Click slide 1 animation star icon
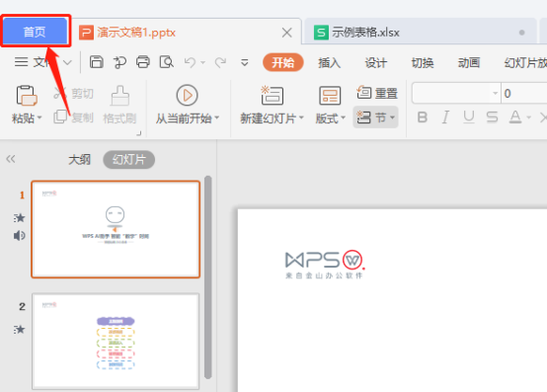Screen dimensions: 547x392 coord(20,218)
